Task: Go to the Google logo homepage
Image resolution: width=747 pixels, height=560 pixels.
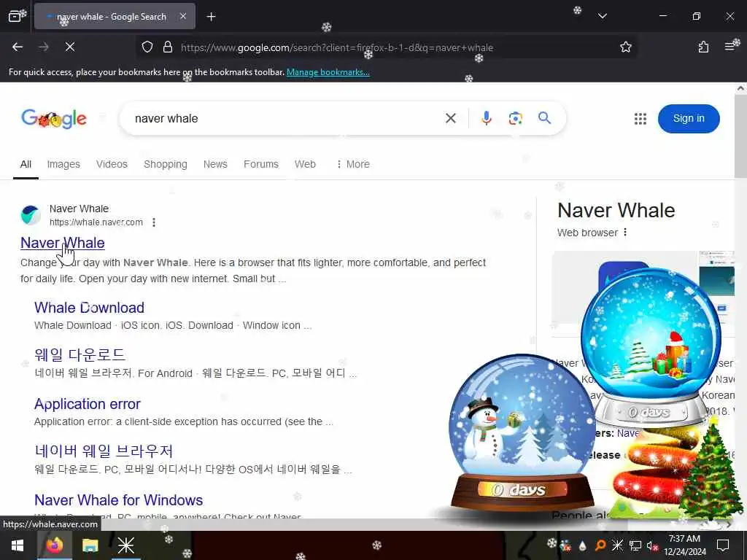Action: (x=54, y=118)
